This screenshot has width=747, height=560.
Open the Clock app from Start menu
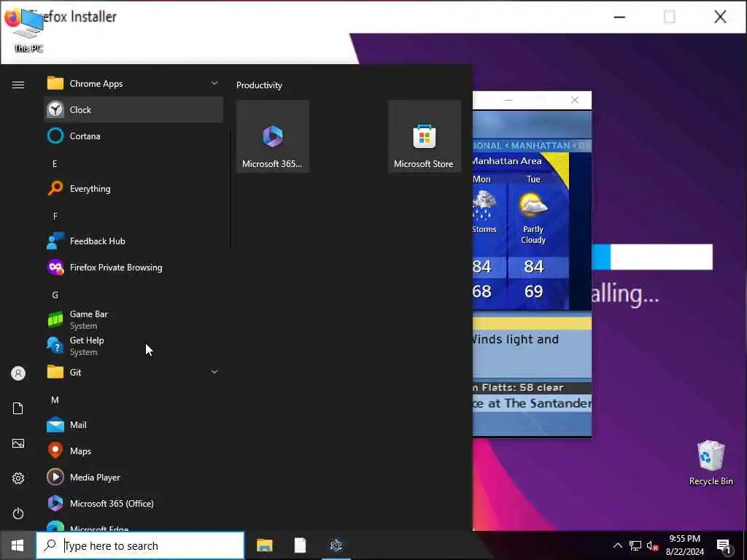133,109
